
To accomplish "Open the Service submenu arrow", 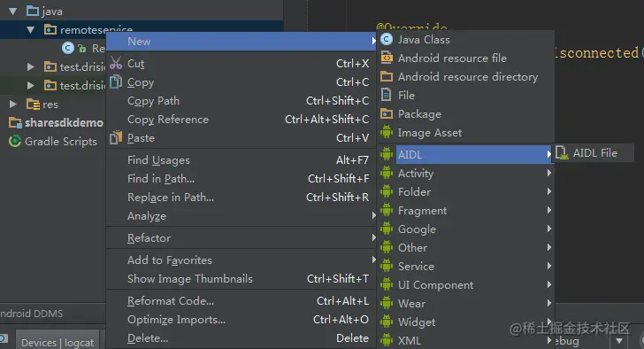I will pos(549,266).
